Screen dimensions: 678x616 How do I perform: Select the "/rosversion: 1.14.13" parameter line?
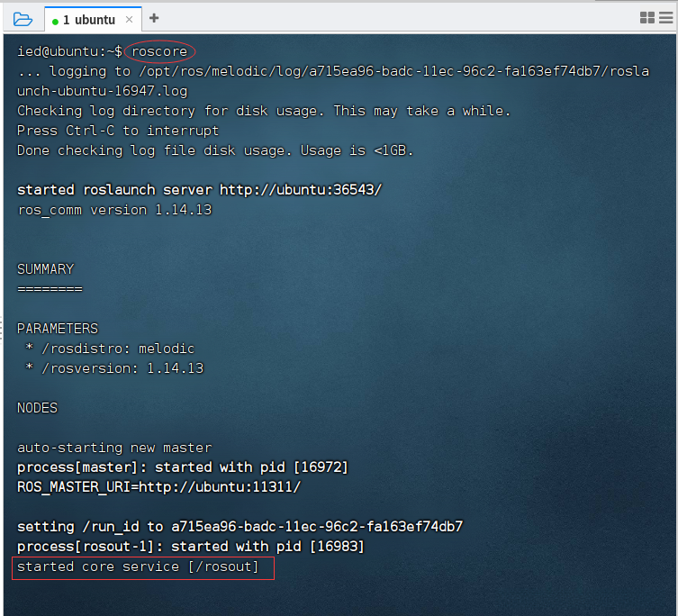[118, 368]
